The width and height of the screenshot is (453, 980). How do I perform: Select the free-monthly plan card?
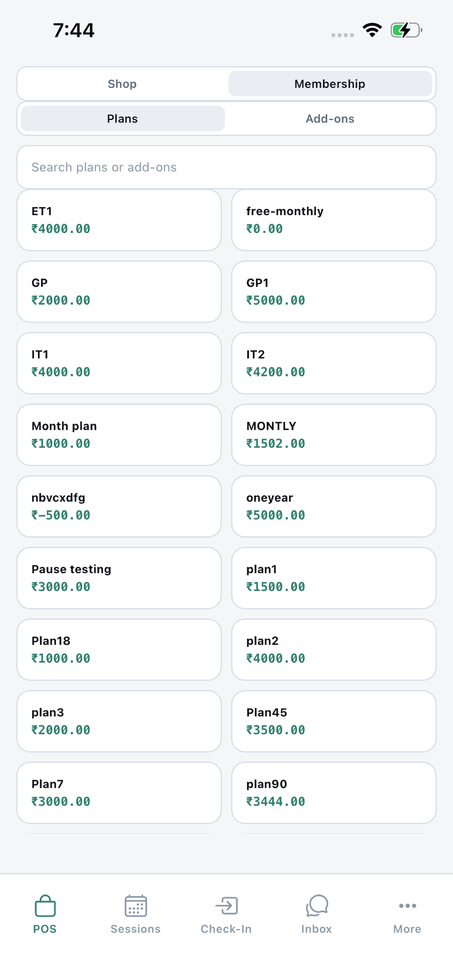pyautogui.click(x=334, y=220)
